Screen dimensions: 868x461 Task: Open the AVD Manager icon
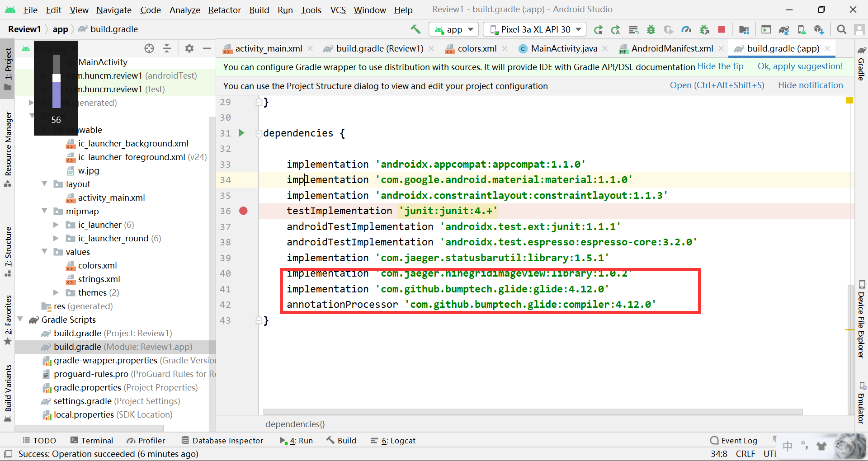(x=802, y=30)
